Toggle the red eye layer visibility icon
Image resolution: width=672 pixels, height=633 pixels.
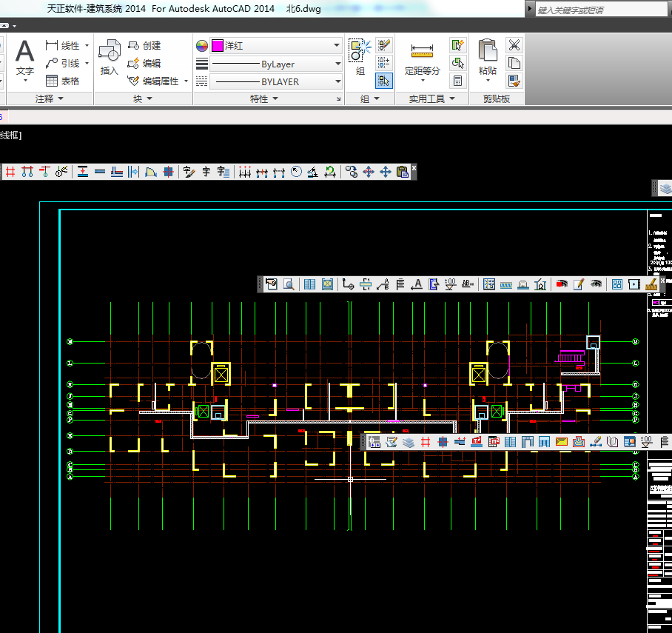point(562,284)
